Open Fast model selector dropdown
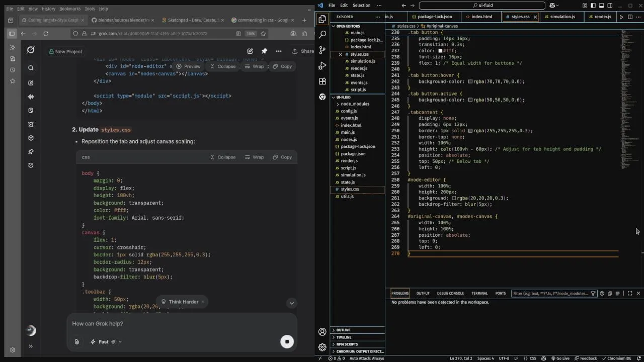Image resolution: width=644 pixels, height=362 pixels. click(106, 342)
